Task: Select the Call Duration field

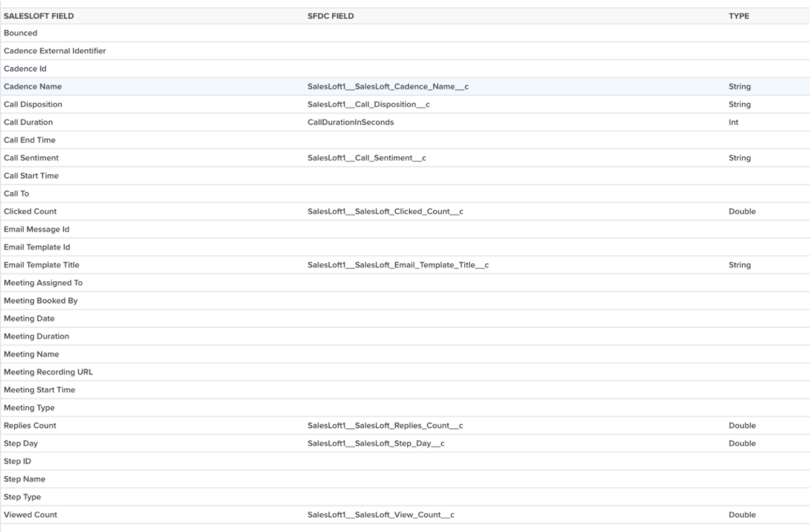Action: tap(28, 122)
